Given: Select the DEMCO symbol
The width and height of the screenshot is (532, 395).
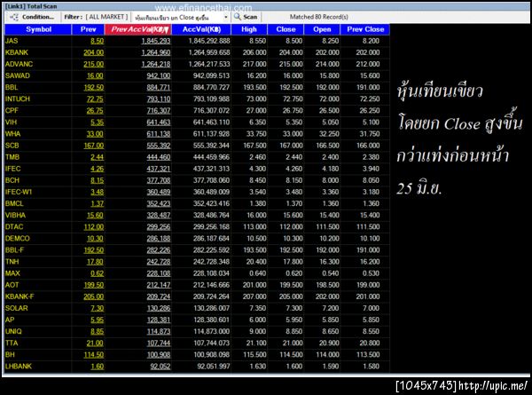Looking at the screenshot, I should [x=18, y=239].
